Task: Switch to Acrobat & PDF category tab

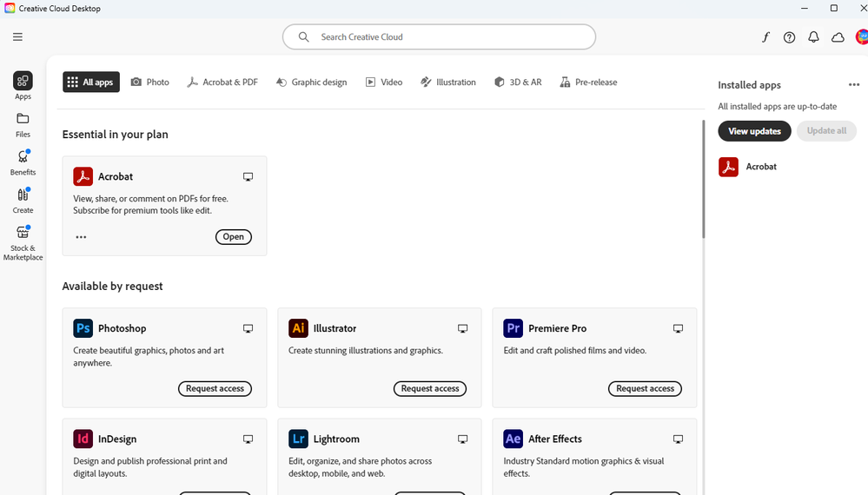Action: click(222, 82)
